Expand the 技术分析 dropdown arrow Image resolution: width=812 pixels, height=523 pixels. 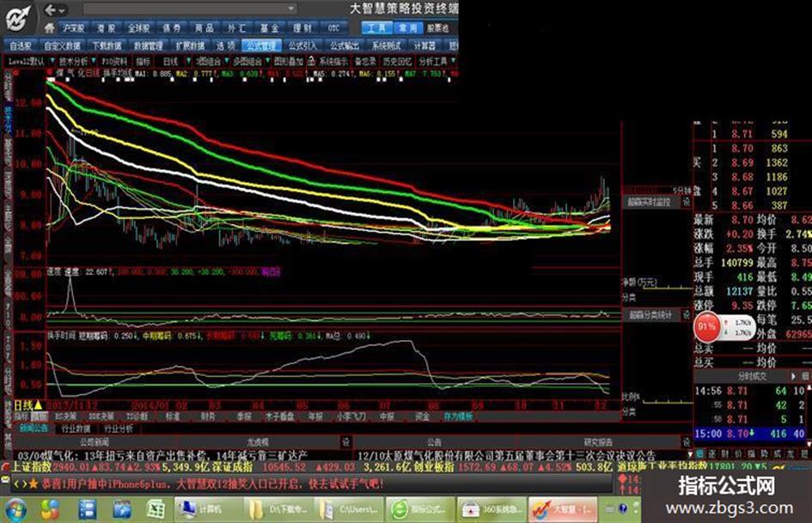click(93, 61)
